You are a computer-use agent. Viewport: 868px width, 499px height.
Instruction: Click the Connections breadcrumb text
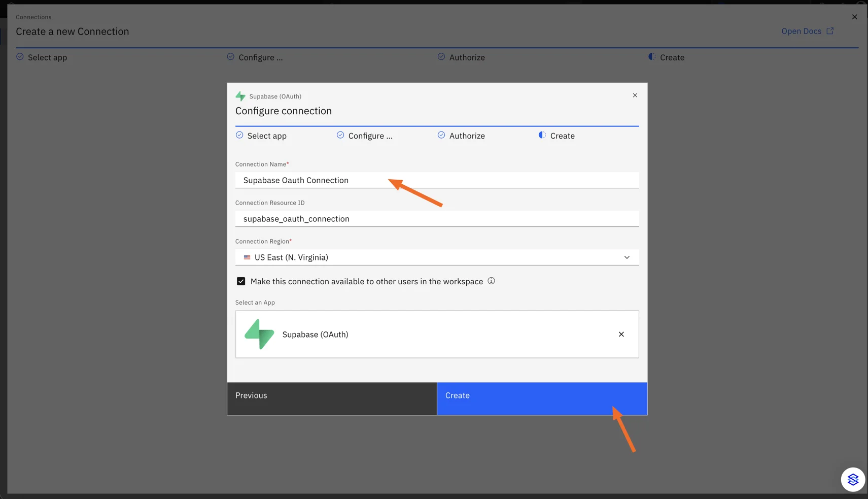[33, 17]
